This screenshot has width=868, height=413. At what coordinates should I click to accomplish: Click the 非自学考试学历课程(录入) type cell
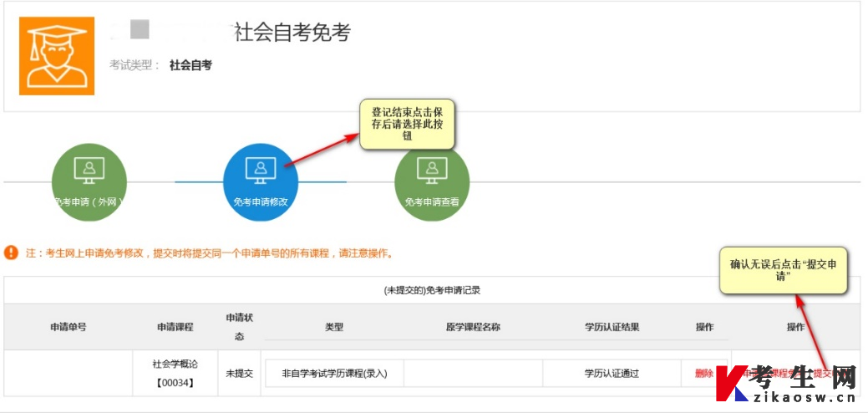(x=334, y=374)
